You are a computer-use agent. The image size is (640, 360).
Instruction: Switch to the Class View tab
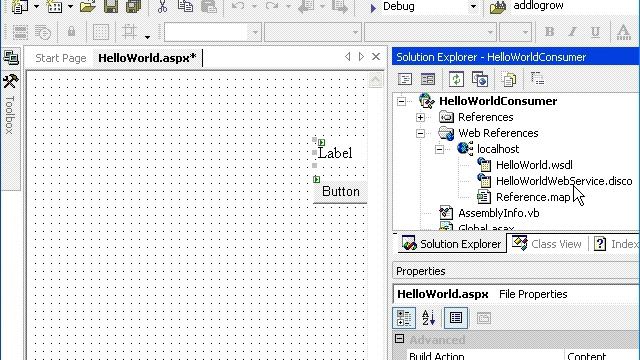click(547, 244)
